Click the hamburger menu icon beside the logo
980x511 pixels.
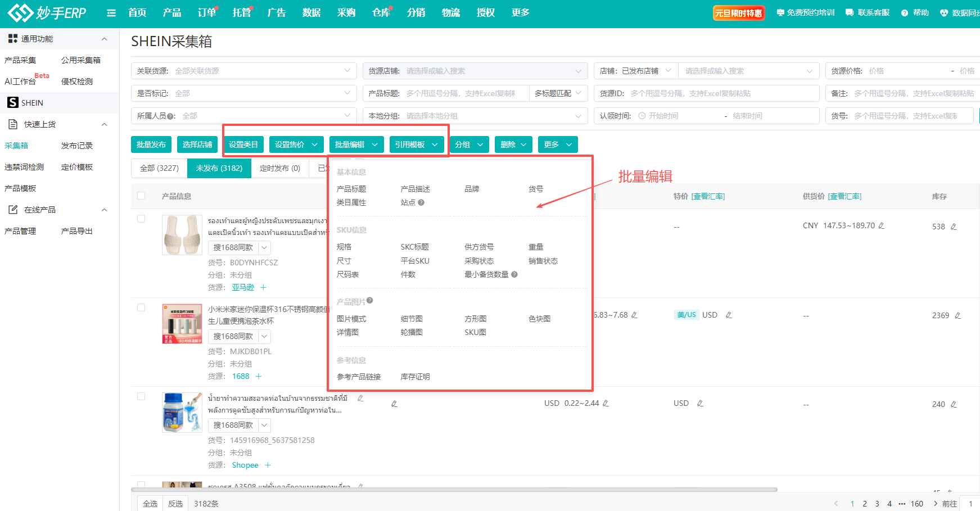[111, 13]
